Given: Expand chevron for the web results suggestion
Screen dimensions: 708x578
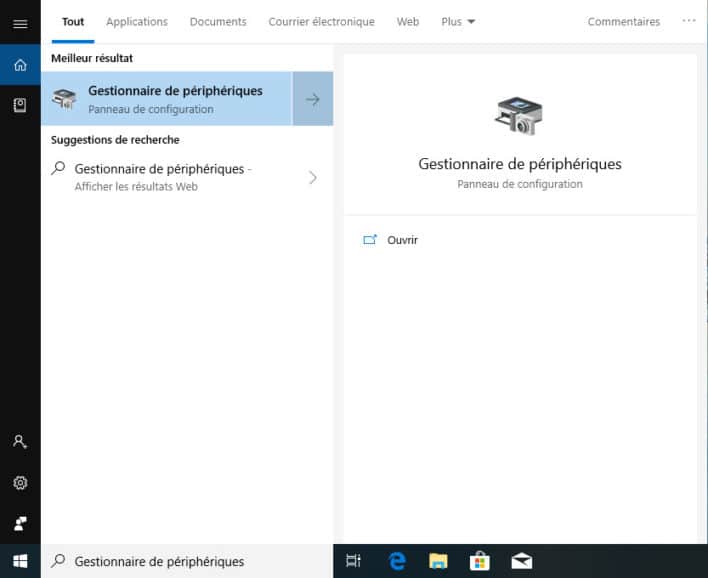Looking at the screenshot, I should point(313,177).
